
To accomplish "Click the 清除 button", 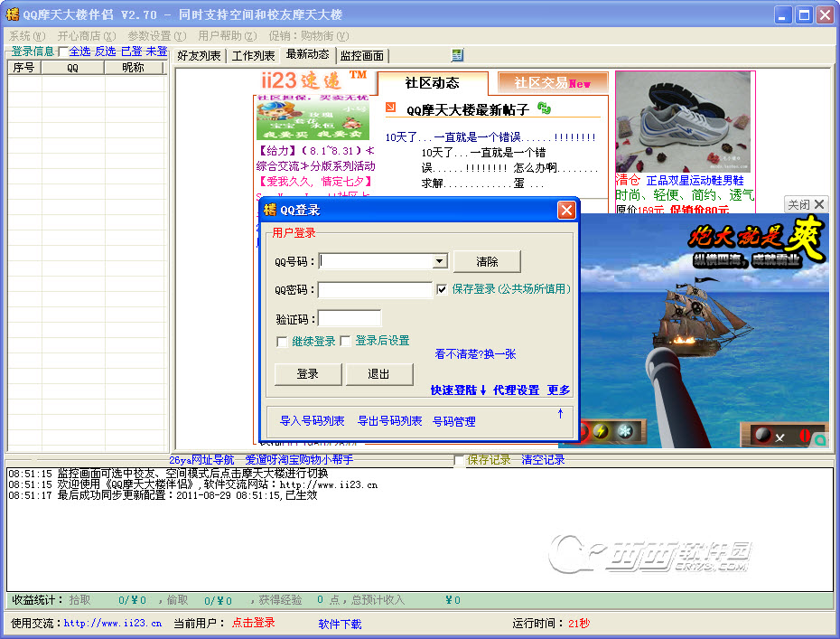I will (x=487, y=262).
